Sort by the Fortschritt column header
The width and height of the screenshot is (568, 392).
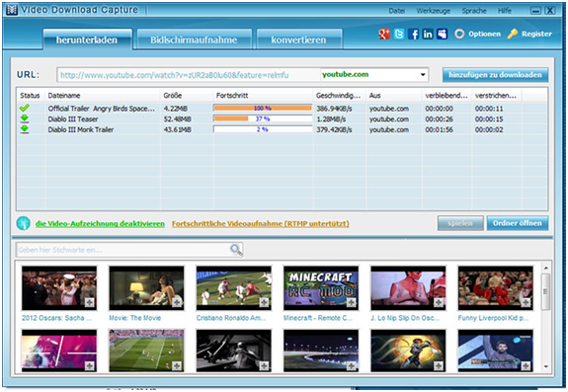[x=263, y=96]
